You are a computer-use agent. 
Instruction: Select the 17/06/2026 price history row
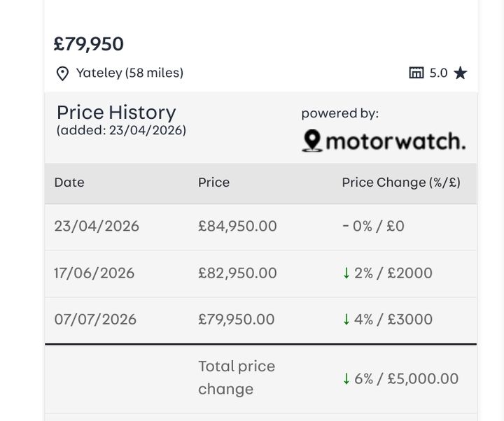(x=260, y=273)
